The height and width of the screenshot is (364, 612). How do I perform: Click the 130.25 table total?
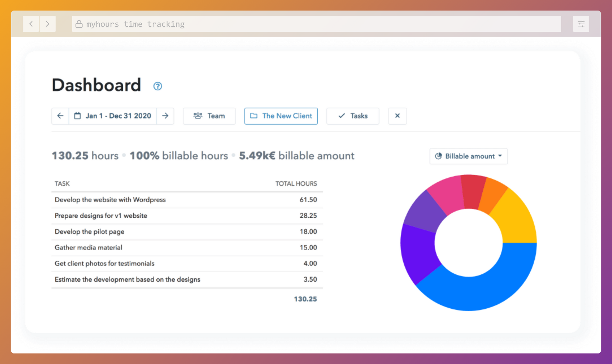305,299
